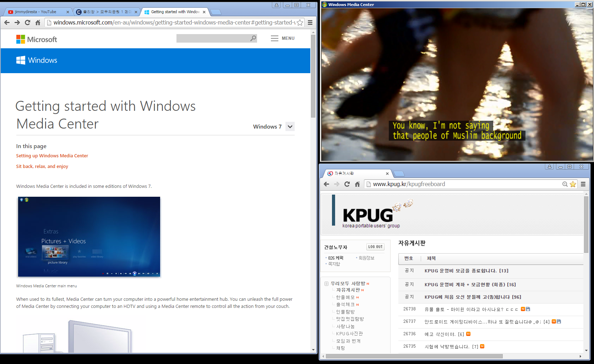Click scrollbar of Microsoft page
Image resolution: width=594 pixels, height=364 pixels.
(x=313, y=76)
